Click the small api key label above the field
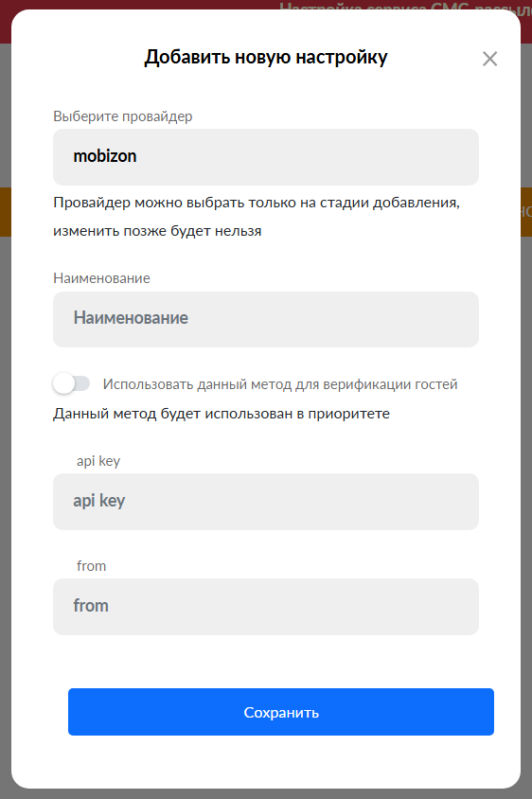Image resolution: width=532 pixels, height=799 pixels. [98, 461]
